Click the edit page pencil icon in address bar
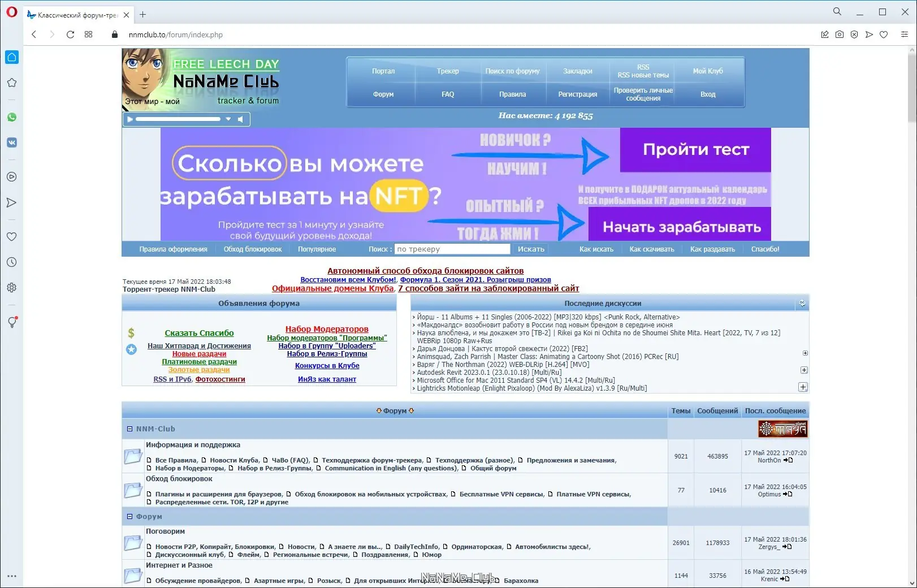Screen dimensions: 917x588 coord(825,34)
